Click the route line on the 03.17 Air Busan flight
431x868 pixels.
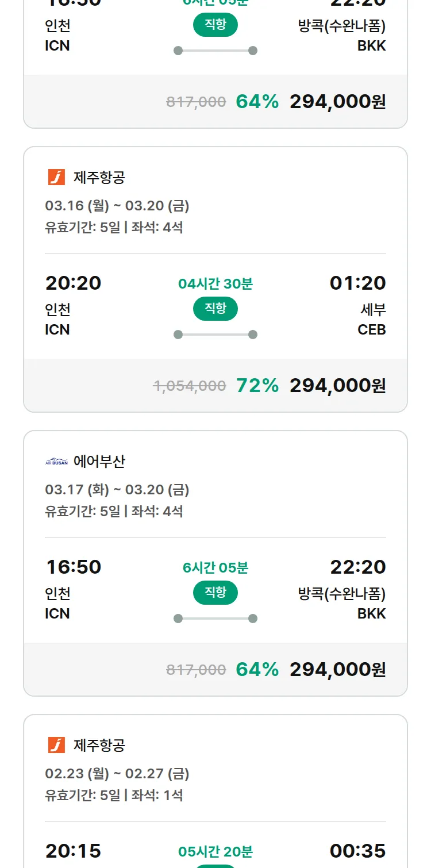coord(215,619)
